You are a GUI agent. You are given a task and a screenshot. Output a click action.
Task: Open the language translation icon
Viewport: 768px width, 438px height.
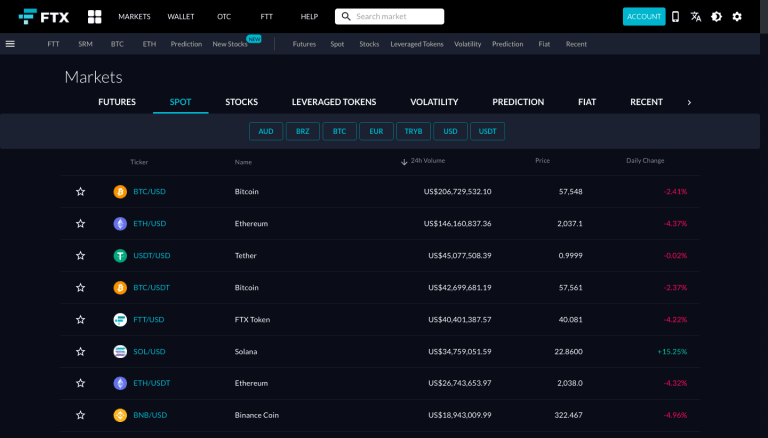coord(696,17)
